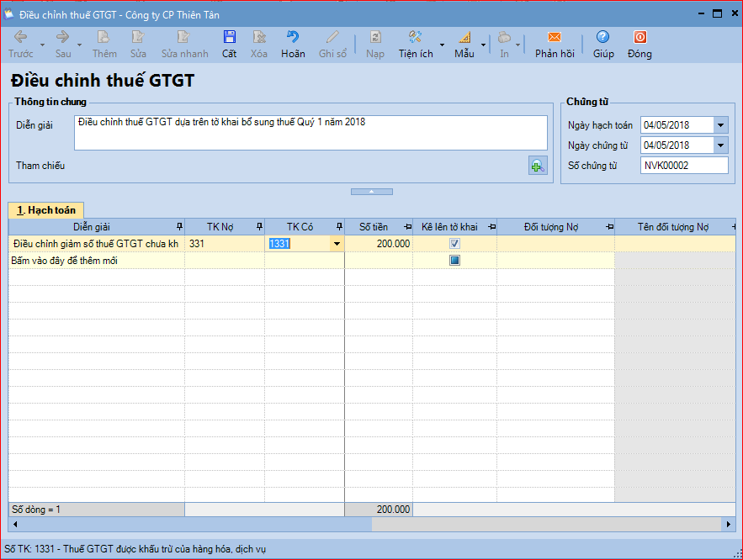Expand the Mẫu dropdown arrow
743x560 pixels.
(x=483, y=45)
